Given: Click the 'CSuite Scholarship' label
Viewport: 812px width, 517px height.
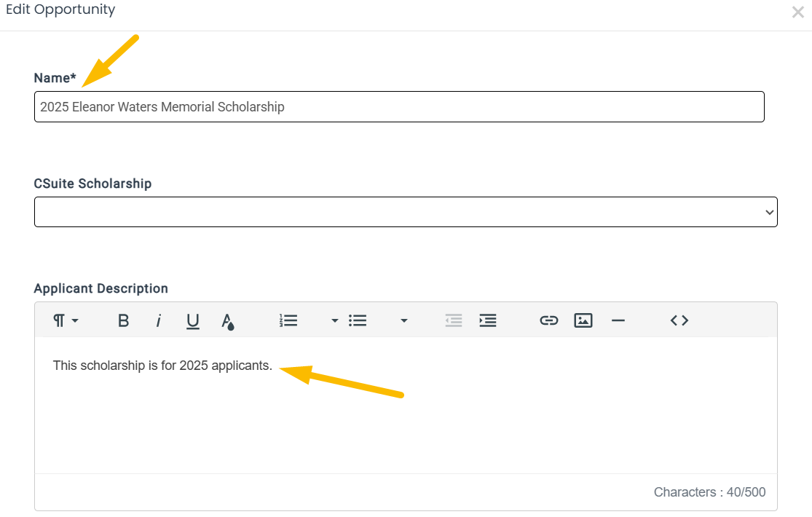Looking at the screenshot, I should click(92, 183).
